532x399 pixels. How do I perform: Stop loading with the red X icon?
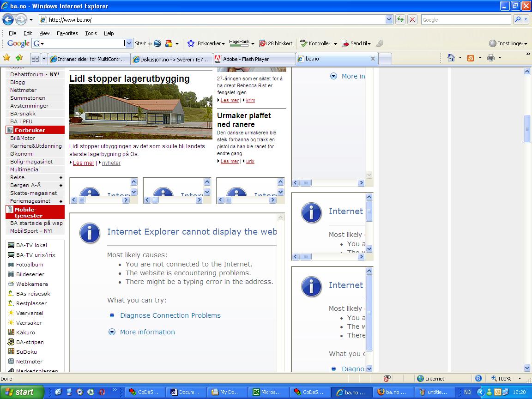point(412,20)
